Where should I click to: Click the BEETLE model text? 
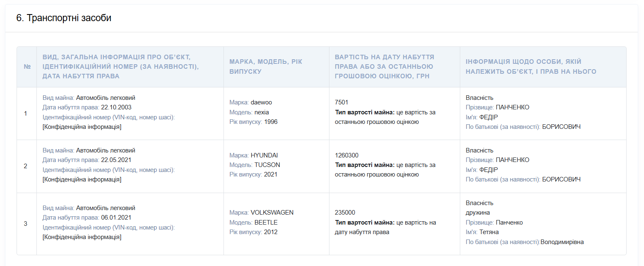pos(266,222)
